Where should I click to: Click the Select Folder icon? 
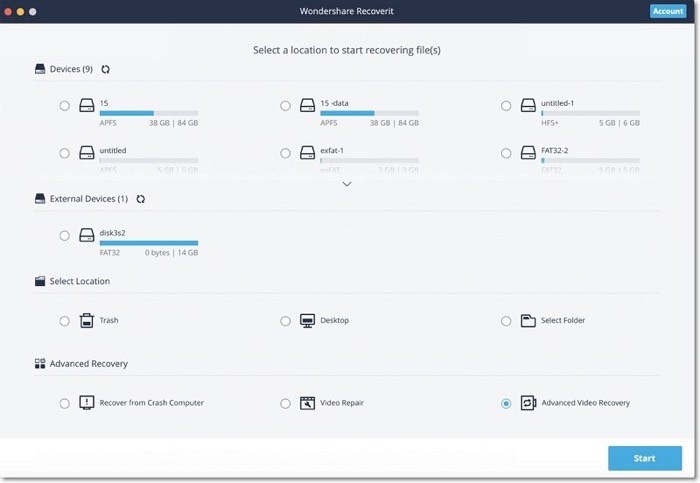(528, 321)
